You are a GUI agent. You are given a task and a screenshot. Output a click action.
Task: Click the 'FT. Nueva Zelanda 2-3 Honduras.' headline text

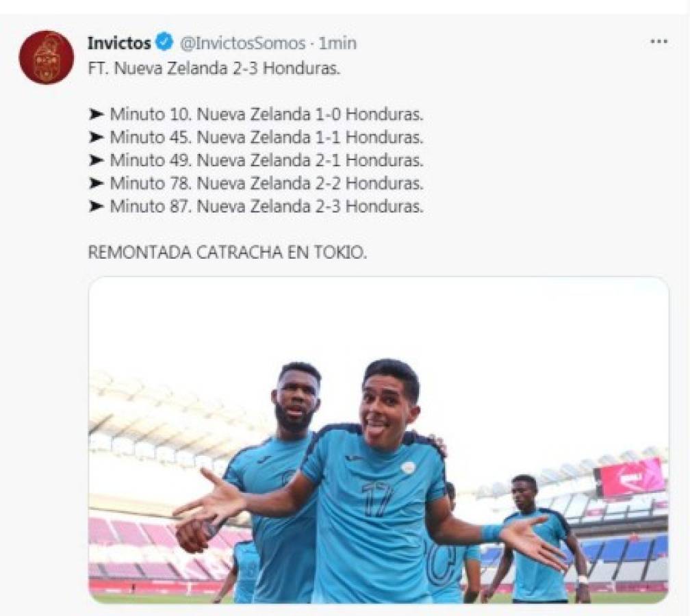click(x=214, y=68)
